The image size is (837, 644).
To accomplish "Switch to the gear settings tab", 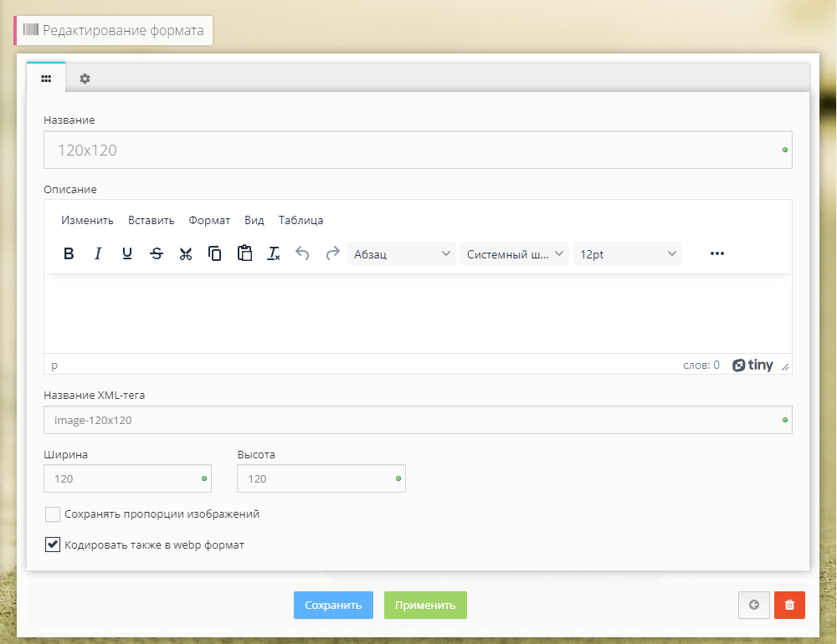I will [85, 79].
